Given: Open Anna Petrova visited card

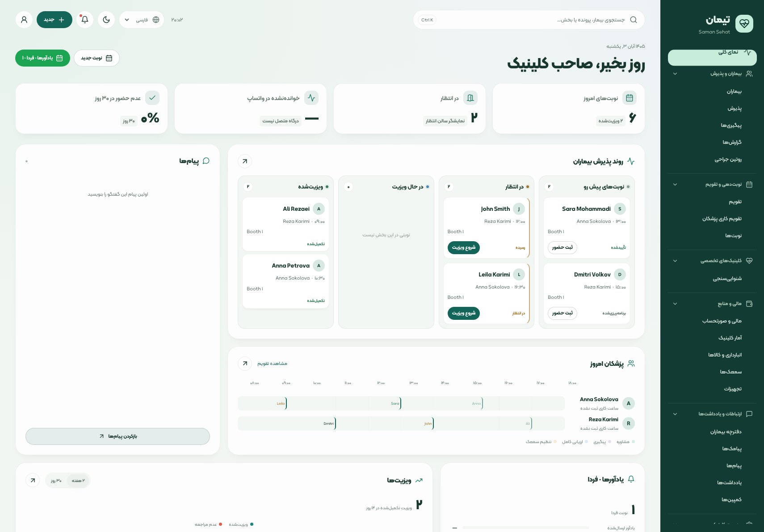Looking at the screenshot, I should coord(285,281).
